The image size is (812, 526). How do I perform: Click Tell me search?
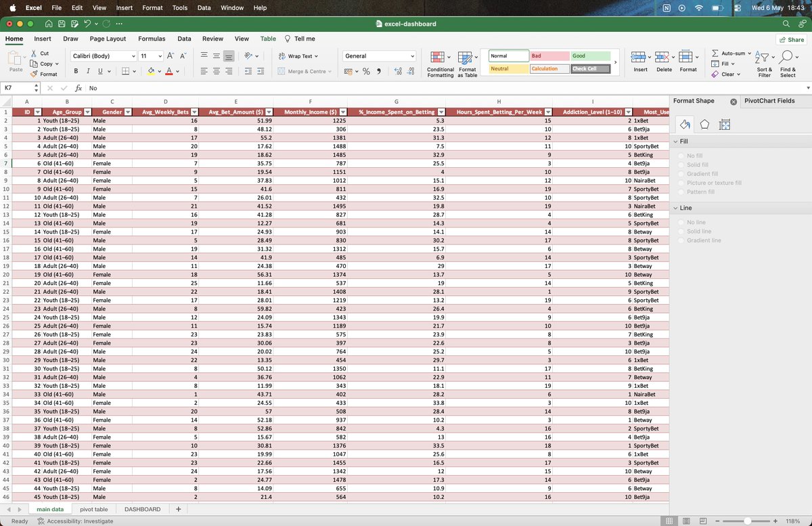(300, 39)
